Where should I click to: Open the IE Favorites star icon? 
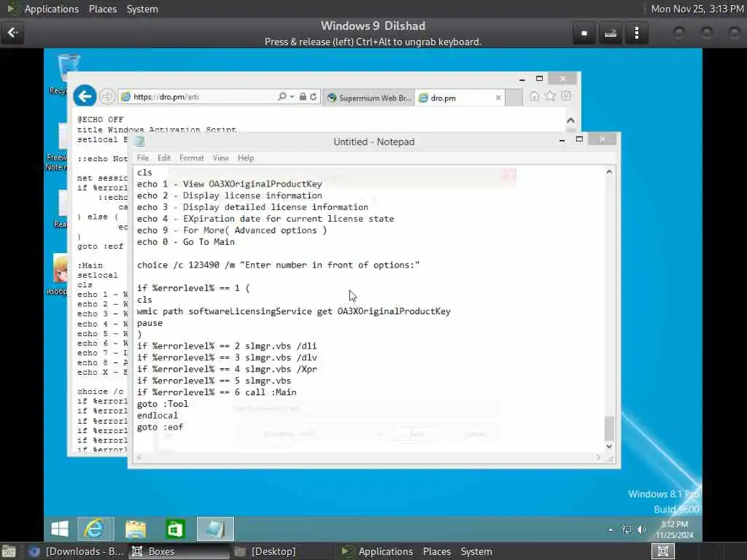550,96
